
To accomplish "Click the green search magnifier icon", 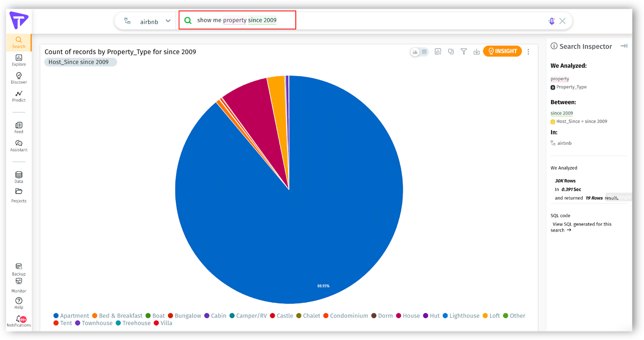I will (188, 20).
